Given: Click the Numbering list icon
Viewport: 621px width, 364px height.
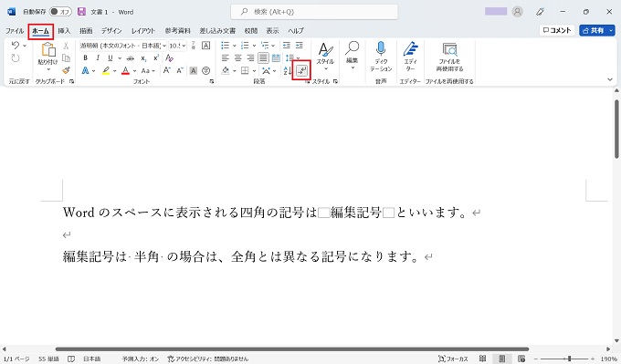Looking at the screenshot, I should tap(245, 45).
